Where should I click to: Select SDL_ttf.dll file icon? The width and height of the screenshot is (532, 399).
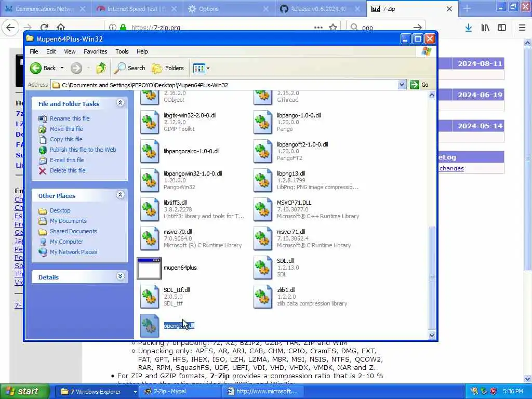pyautogui.click(x=149, y=297)
